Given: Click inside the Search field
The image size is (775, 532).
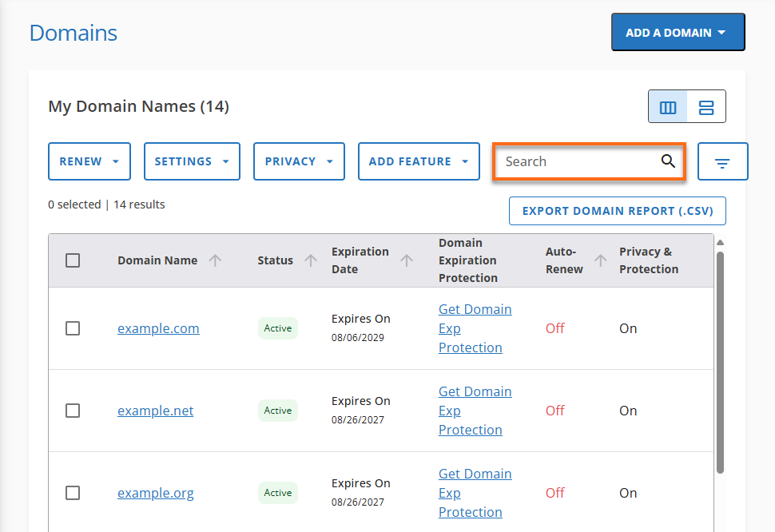Looking at the screenshot, I should tap(575, 161).
